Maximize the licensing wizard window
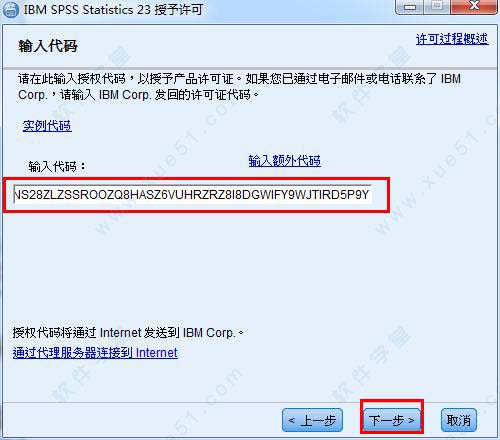The height and width of the screenshot is (440, 500). (437, 7)
